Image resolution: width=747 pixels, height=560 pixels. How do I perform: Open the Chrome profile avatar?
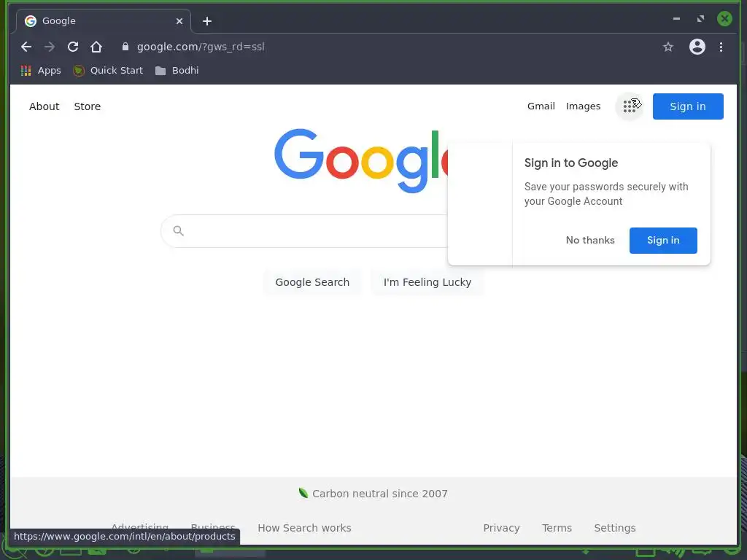coord(697,47)
